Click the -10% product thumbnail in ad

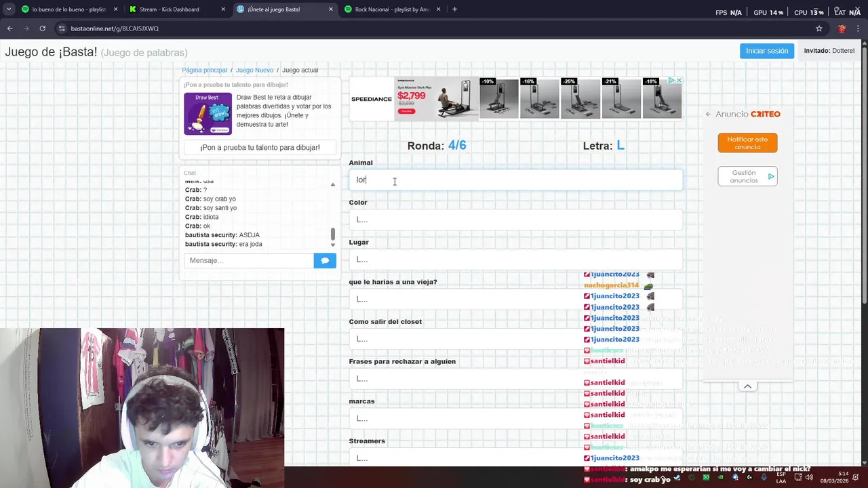click(499, 98)
